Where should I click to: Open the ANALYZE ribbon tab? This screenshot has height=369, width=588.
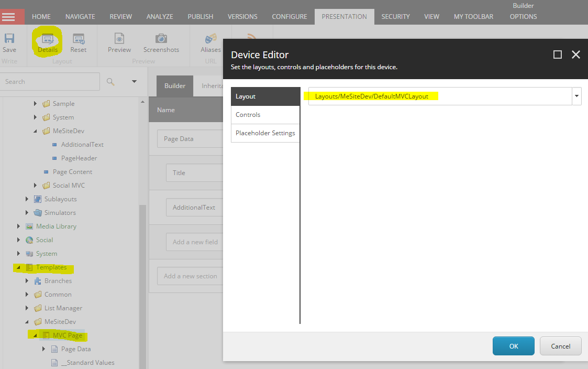160,17
